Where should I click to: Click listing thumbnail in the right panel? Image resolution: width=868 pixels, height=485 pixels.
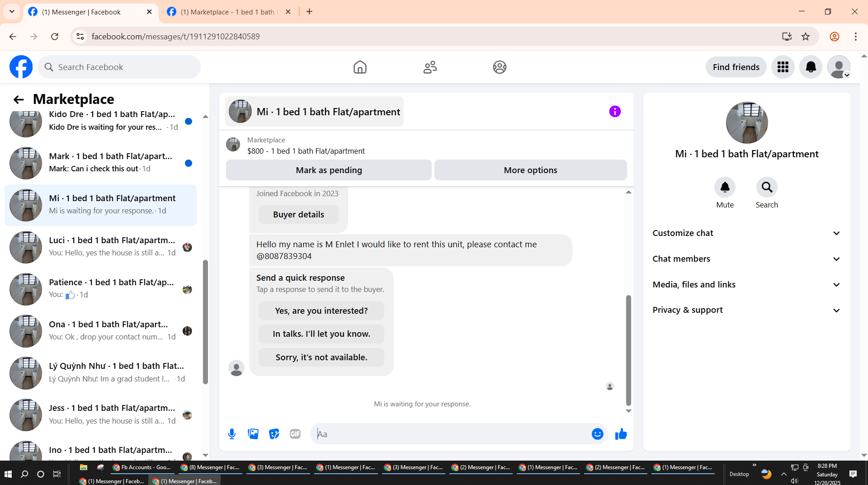746,122
